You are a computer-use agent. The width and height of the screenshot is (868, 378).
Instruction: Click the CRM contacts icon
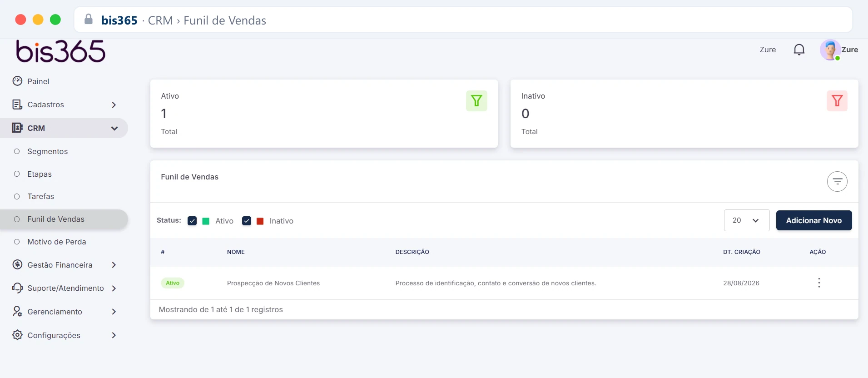tap(17, 128)
